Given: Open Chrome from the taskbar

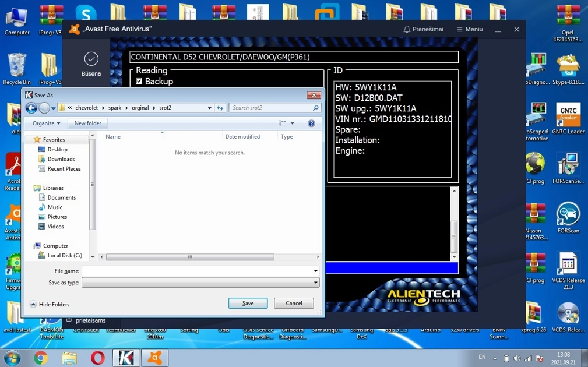Looking at the screenshot, I should pos(41,358).
